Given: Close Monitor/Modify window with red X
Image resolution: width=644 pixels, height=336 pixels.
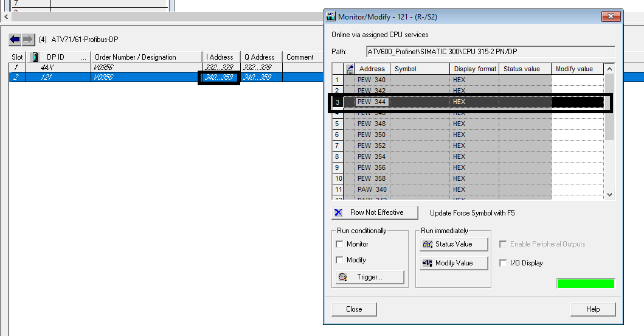Looking at the screenshot, I should (611, 16).
